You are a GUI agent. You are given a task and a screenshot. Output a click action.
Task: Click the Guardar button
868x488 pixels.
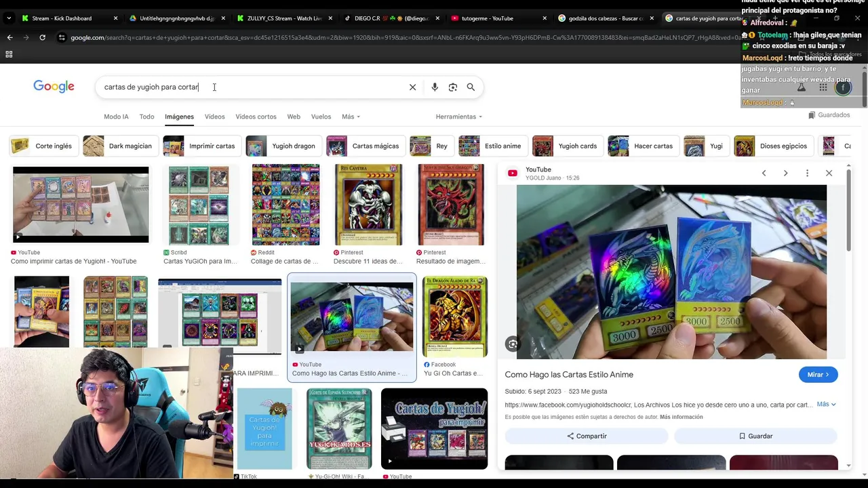[x=755, y=436]
